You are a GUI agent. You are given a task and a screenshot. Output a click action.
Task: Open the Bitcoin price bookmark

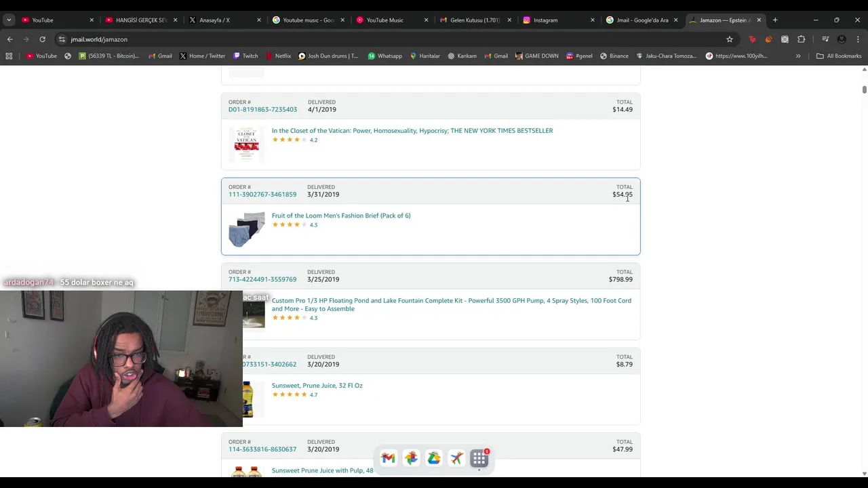tap(108, 56)
